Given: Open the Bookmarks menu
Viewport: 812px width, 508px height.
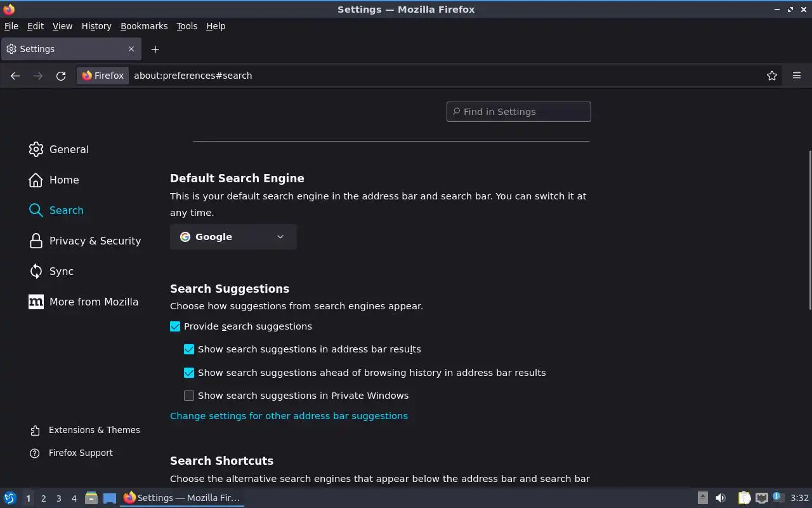Looking at the screenshot, I should pyautogui.click(x=144, y=26).
